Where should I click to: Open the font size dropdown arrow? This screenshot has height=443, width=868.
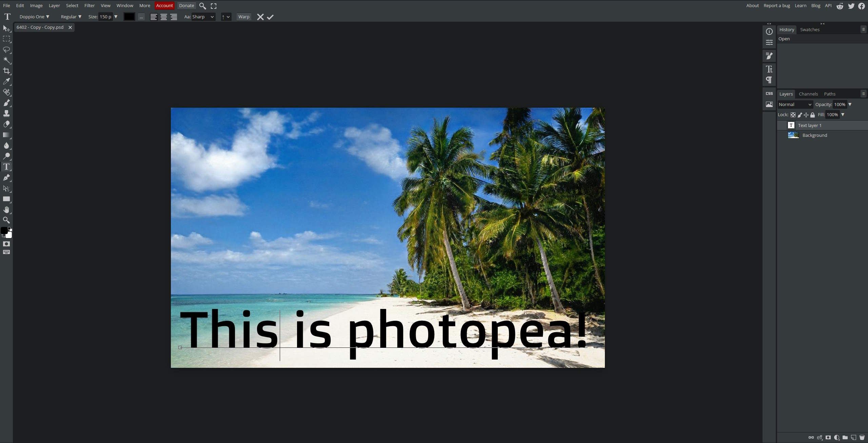(116, 17)
